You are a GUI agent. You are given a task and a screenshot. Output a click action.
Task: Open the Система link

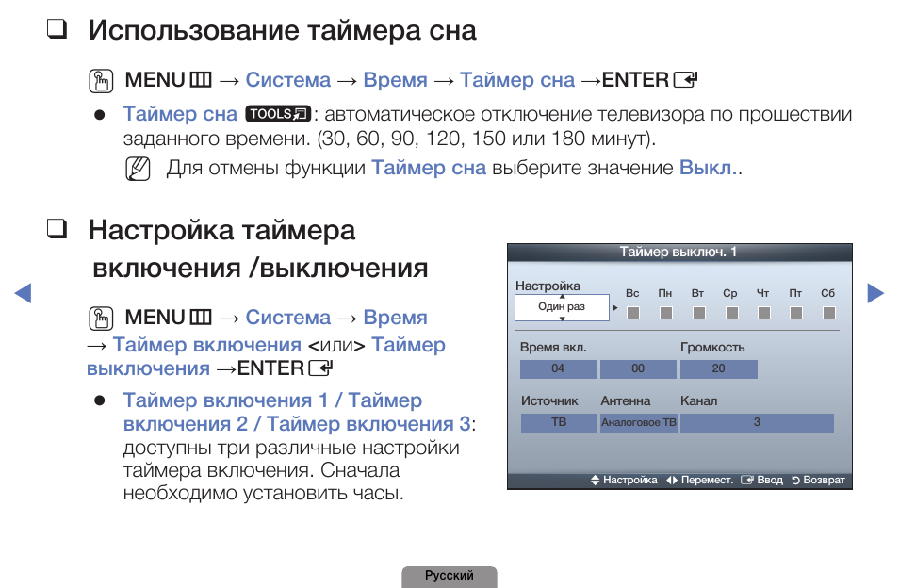[288, 79]
